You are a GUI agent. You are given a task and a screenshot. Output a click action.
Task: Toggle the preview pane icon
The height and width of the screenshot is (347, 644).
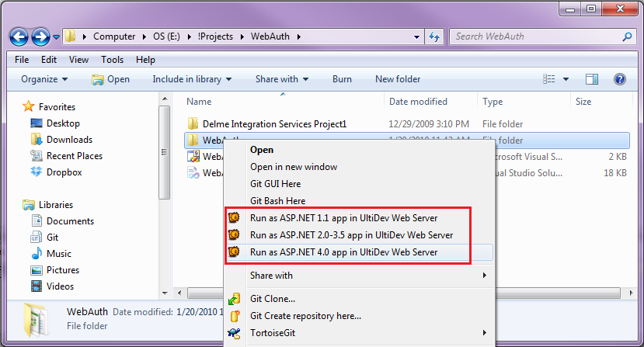[x=592, y=79]
